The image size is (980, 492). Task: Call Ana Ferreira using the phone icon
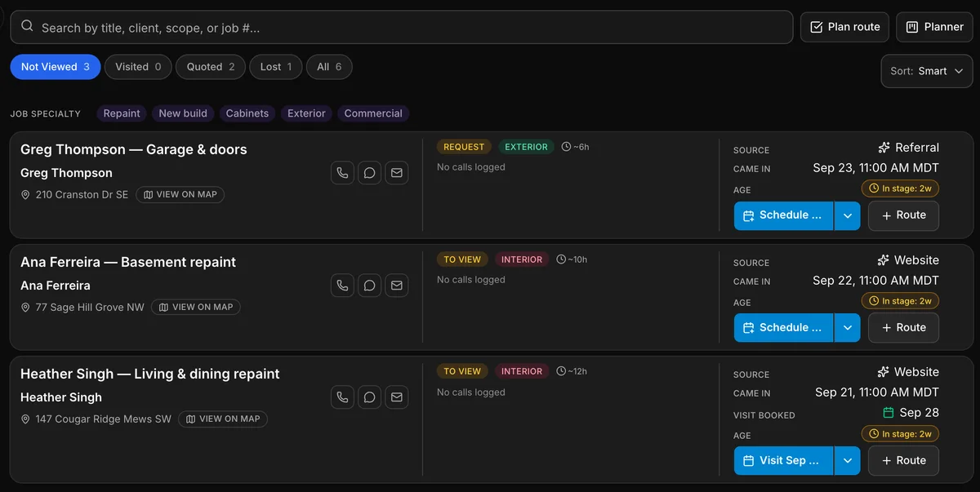(x=342, y=286)
